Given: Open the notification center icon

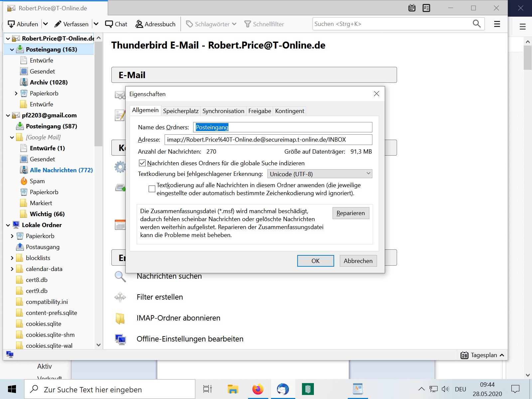Looking at the screenshot, I should (515, 389).
